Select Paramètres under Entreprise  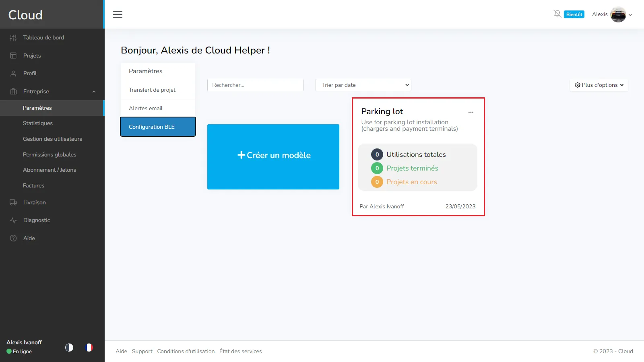click(52, 108)
